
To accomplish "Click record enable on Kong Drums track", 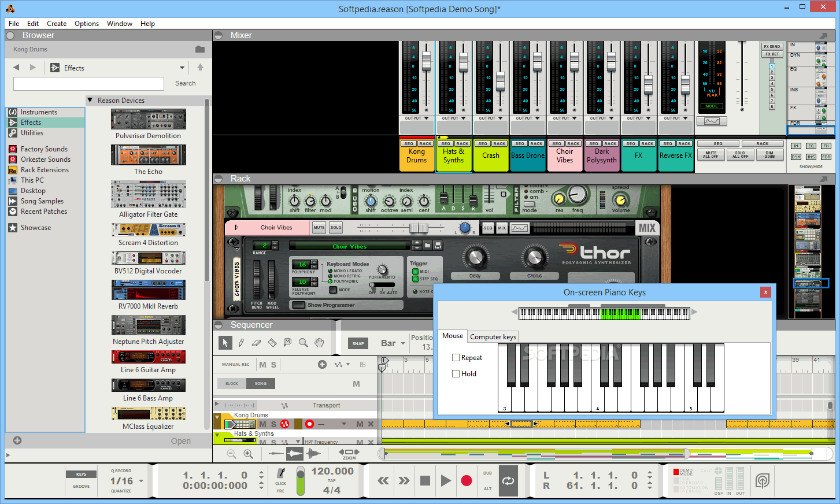I will click(309, 424).
